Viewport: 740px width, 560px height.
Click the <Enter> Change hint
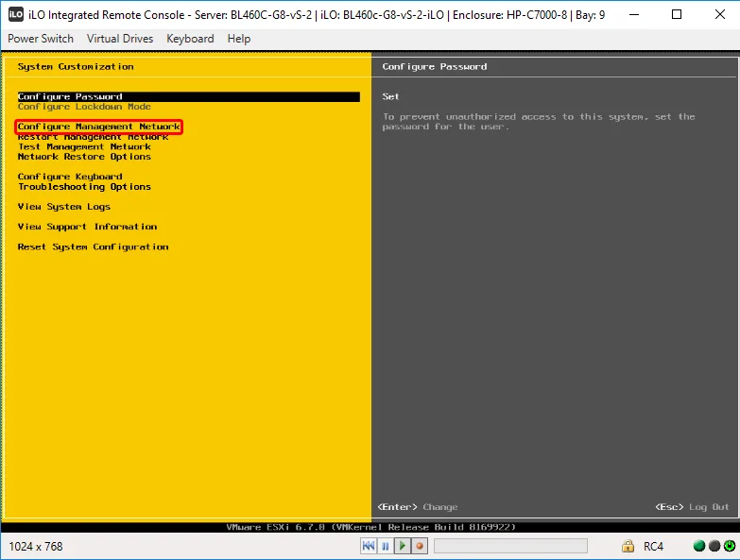(x=418, y=507)
